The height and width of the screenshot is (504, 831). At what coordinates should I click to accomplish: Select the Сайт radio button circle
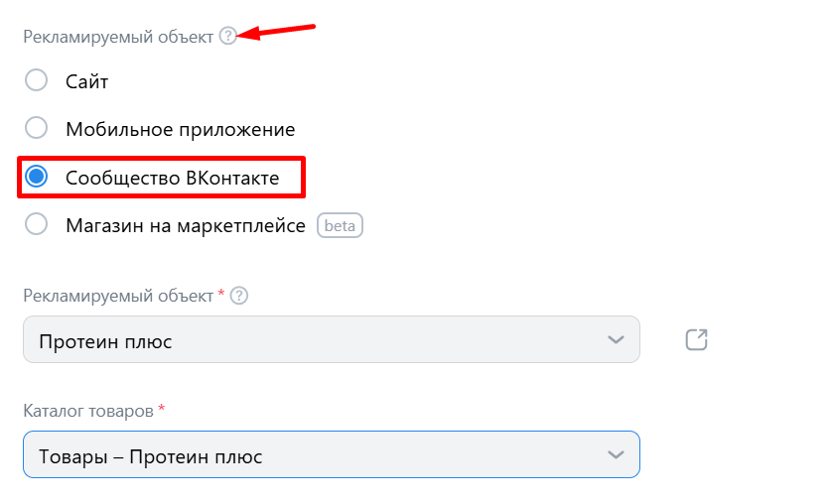(37, 80)
